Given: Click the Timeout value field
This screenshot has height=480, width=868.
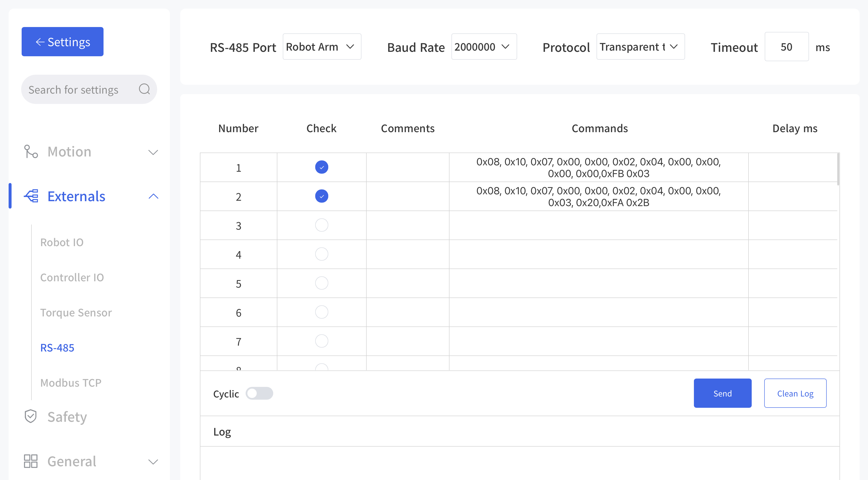Looking at the screenshot, I should point(786,47).
